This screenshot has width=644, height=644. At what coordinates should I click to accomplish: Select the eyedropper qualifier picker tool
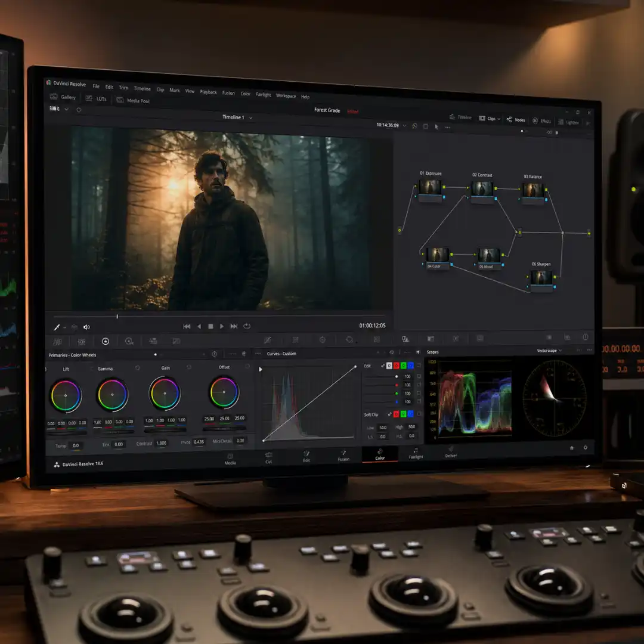57,327
